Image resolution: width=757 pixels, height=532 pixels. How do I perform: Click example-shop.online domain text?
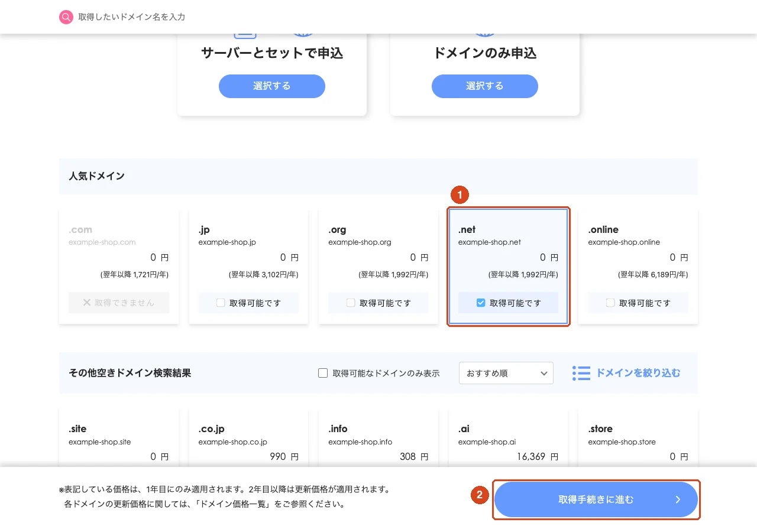click(x=624, y=242)
